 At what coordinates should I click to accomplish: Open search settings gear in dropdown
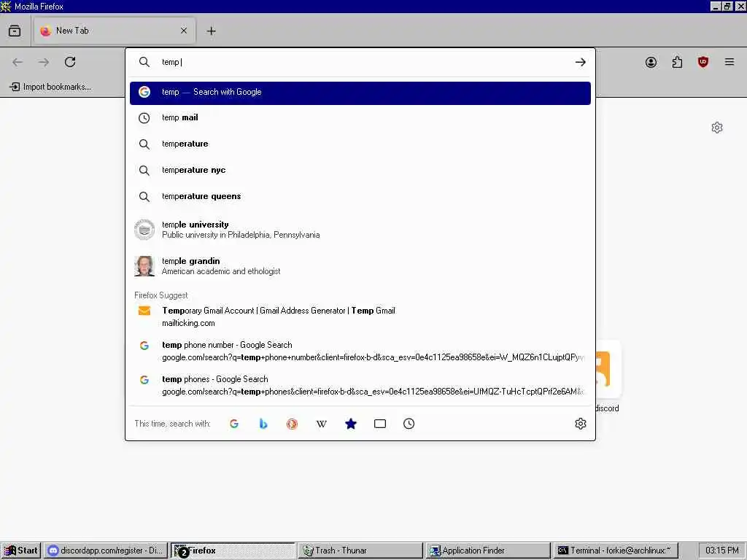[x=580, y=424]
